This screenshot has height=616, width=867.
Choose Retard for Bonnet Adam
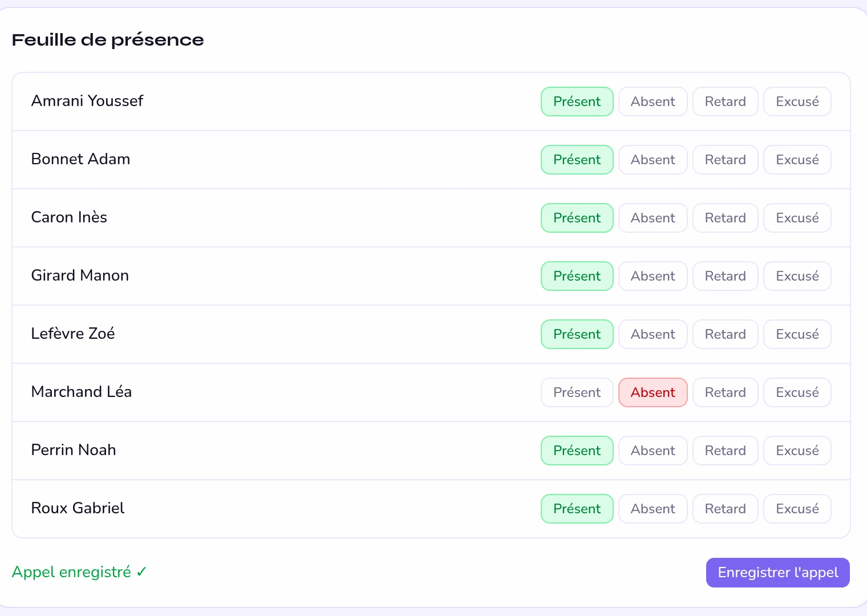click(725, 160)
